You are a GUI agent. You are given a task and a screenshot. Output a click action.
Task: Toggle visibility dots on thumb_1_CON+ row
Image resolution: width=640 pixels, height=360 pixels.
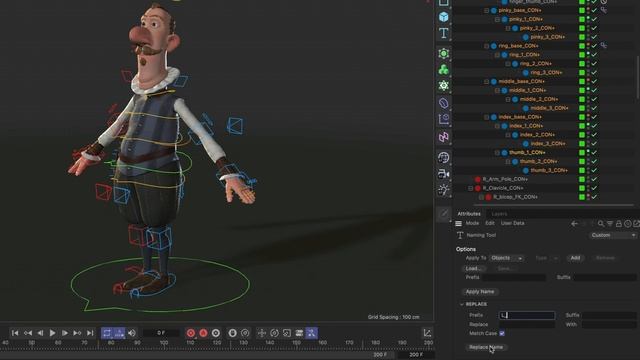point(588,153)
